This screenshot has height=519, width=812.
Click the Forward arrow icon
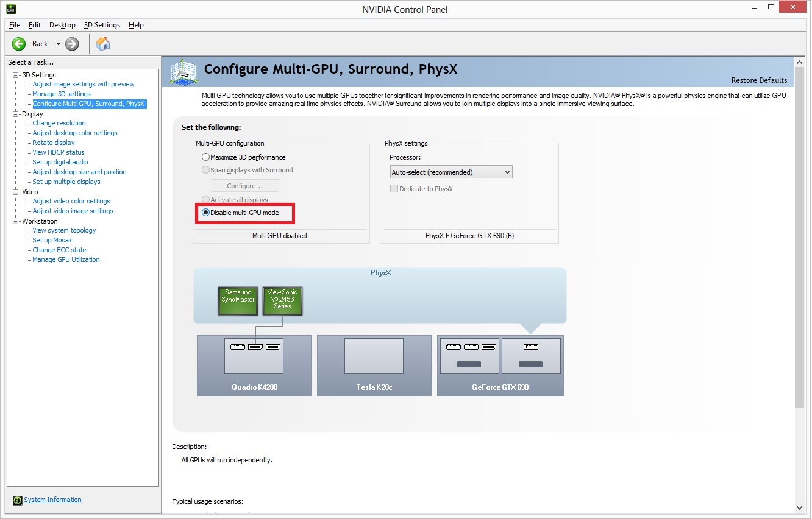(x=72, y=44)
